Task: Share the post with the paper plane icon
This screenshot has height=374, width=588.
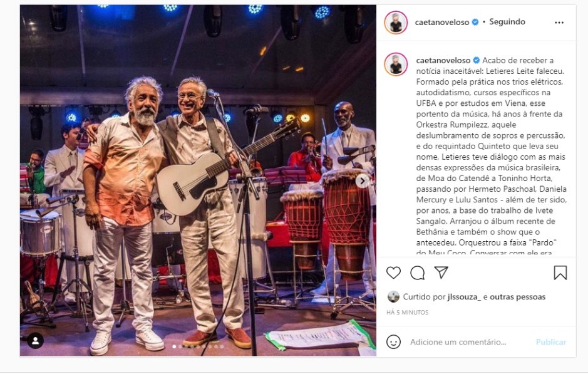Action: click(x=441, y=273)
